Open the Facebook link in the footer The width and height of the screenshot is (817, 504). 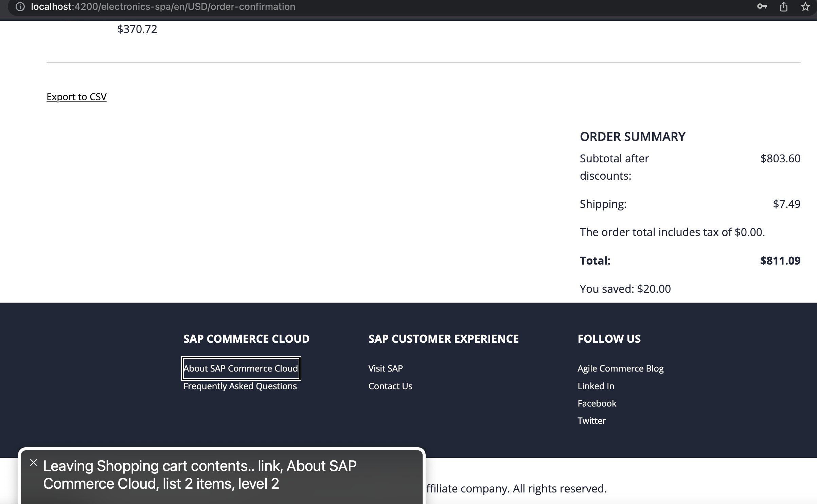click(x=597, y=403)
